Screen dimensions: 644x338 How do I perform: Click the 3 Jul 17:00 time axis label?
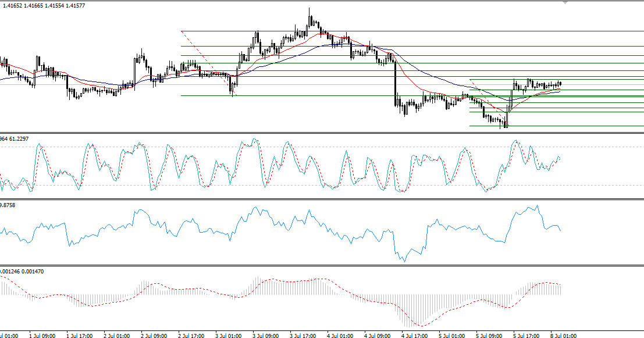[303, 336]
